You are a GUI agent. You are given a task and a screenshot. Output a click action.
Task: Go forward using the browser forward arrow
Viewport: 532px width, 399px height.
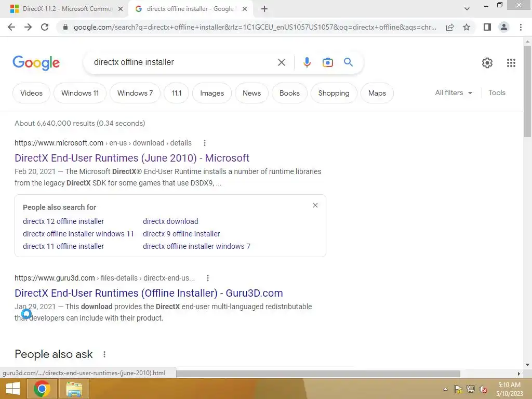tap(28, 27)
